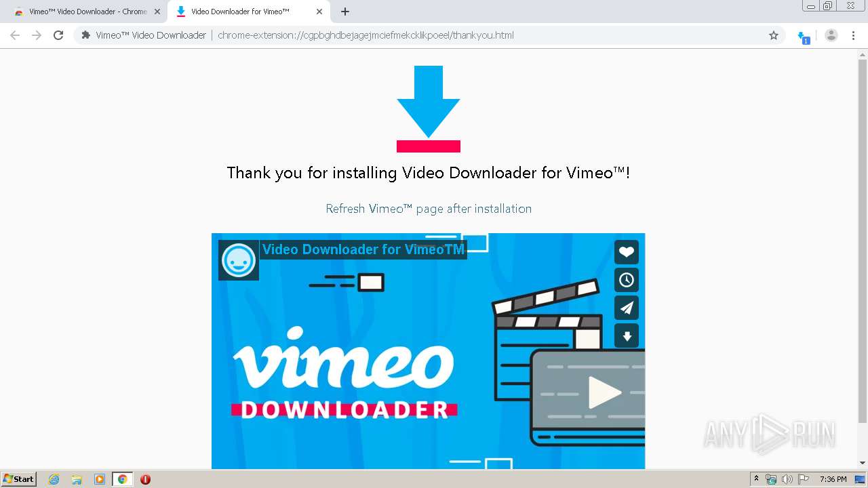This screenshot has height=488, width=868.
Task: Select the Video Downloader for Vimeo™ tab
Action: coord(249,12)
